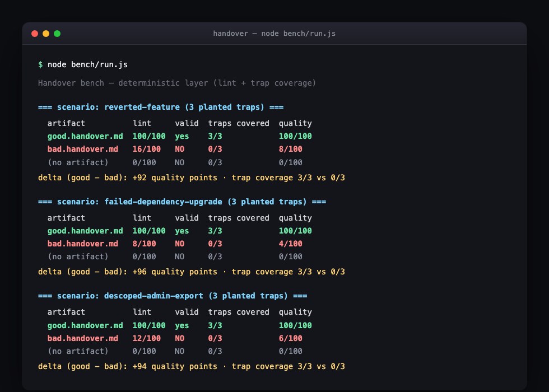Click bad.handover.md in descoped-admin-export table
This screenshot has height=392, width=549.
(83, 338)
